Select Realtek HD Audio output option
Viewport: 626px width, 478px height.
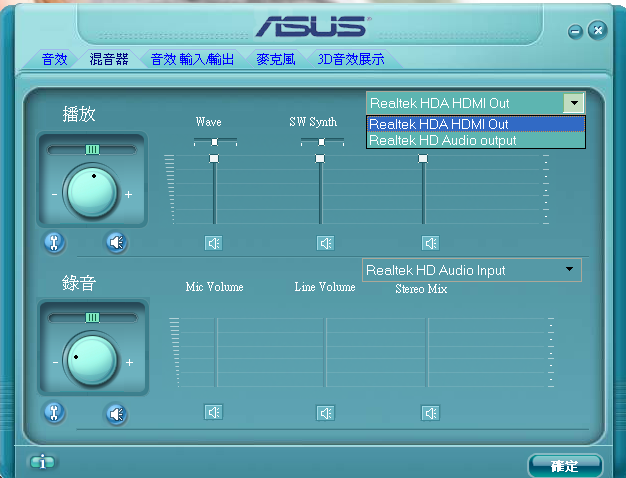[476, 140]
